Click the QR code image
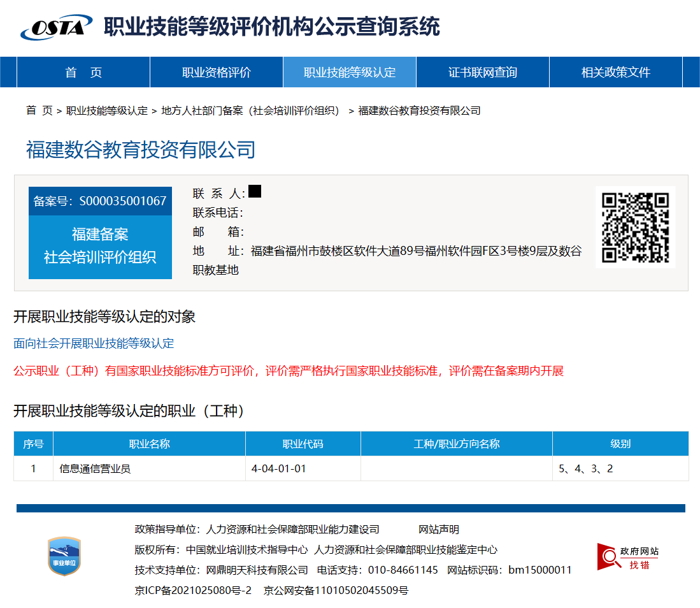 pyautogui.click(x=635, y=227)
